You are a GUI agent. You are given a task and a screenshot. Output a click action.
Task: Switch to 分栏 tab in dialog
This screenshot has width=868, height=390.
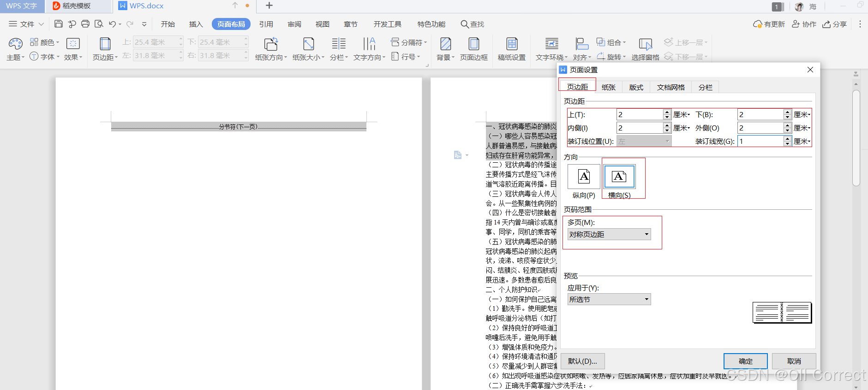click(705, 87)
